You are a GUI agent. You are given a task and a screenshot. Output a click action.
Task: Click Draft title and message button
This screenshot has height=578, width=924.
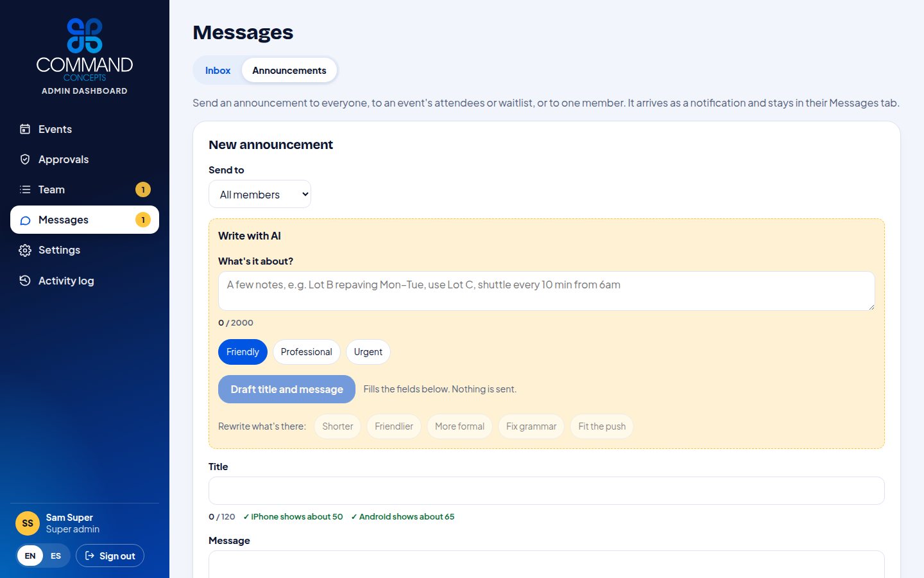tap(287, 389)
